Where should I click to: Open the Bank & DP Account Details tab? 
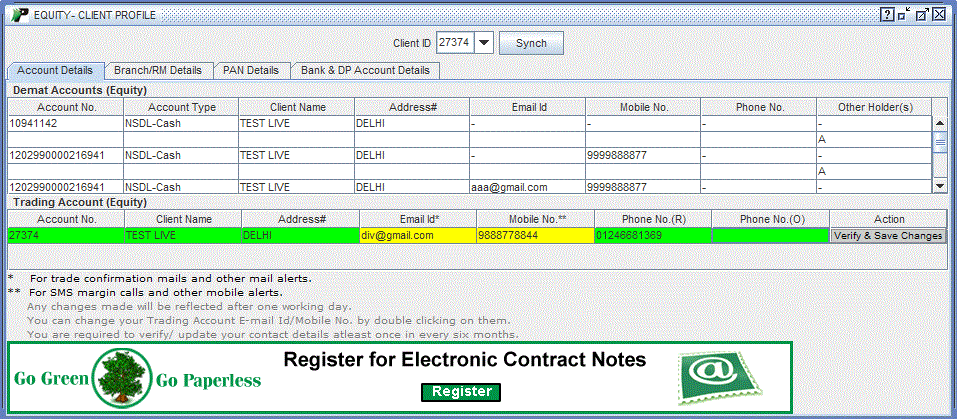[x=365, y=70]
